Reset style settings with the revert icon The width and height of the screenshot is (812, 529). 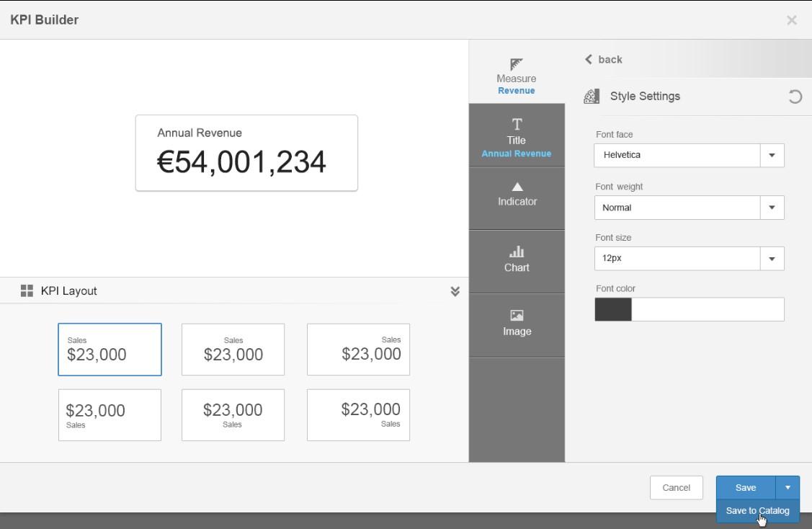[795, 96]
